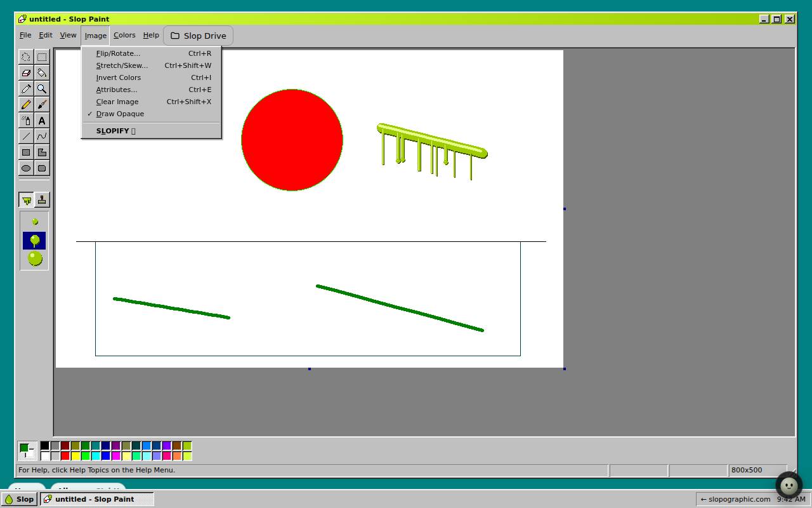Choose Flip/Rotate from the Image menu
The width and height of the screenshot is (812, 508).
pyautogui.click(x=151, y=53)
